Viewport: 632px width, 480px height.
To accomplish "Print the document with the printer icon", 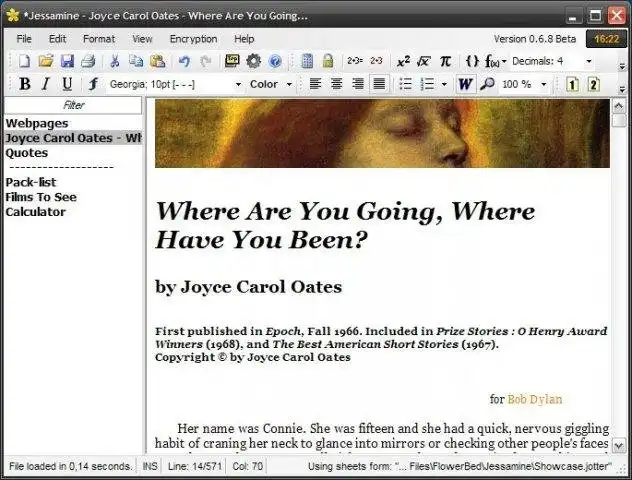I will (88, 61).
